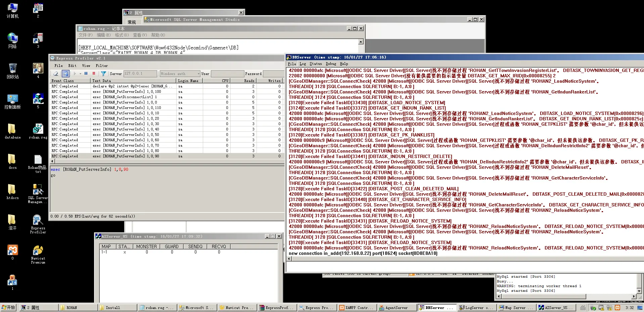The width and height of the screenshot is (644, 312).
Task: Select row ROHAN_PutServerInfo 1,0,110
Action: (x=167, y=108)
